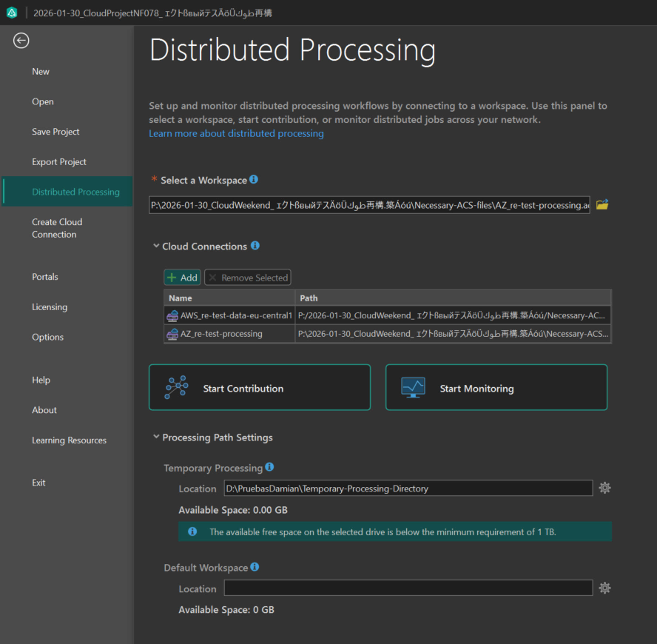Open Options from the sidebar
657x644 pixels.
[x=48, y=338]
